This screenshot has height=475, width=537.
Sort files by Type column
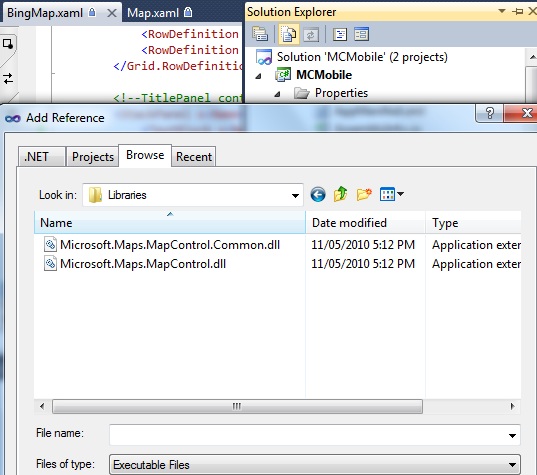point(474,223)
